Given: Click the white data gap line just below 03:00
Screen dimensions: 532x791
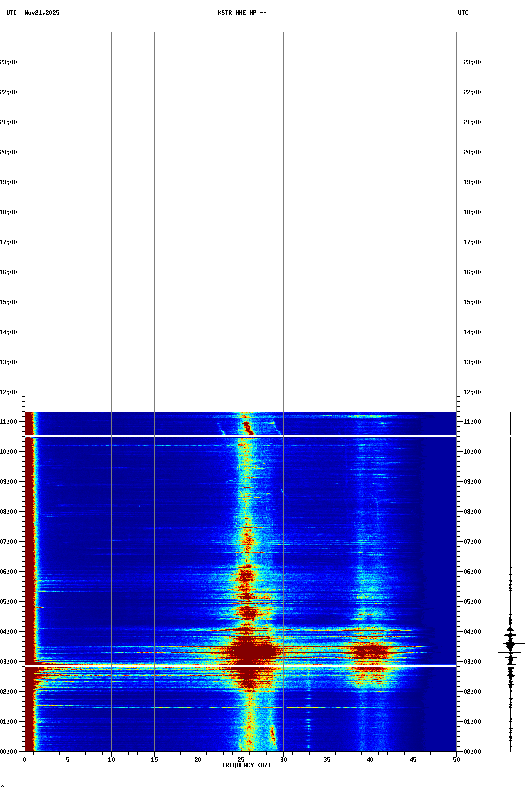Looking at the screenshot, I should pyautogui.click(x=241, y=666).
